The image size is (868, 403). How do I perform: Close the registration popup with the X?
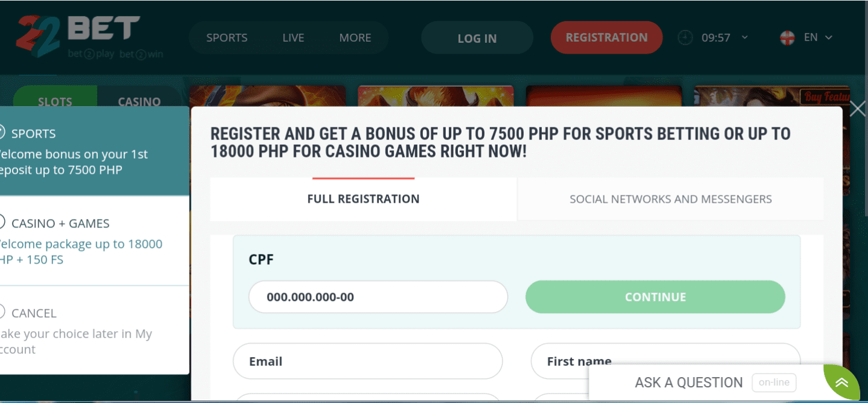click(x=857, y=109)
